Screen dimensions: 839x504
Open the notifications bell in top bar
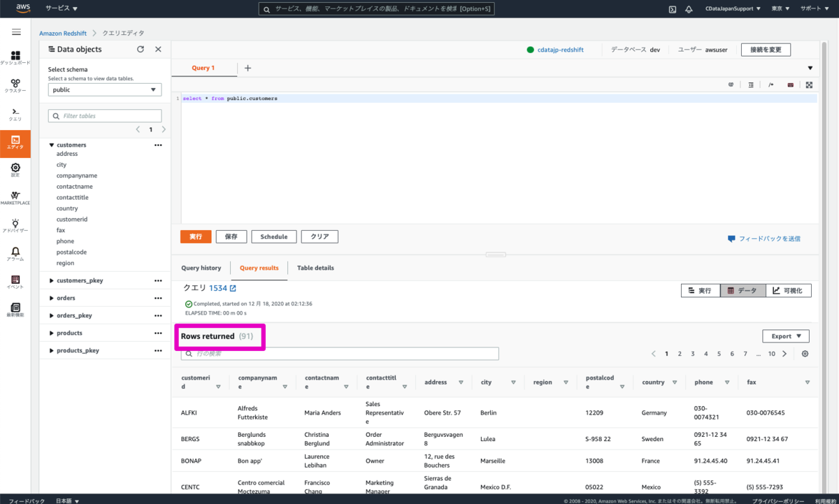click(689, 9)
